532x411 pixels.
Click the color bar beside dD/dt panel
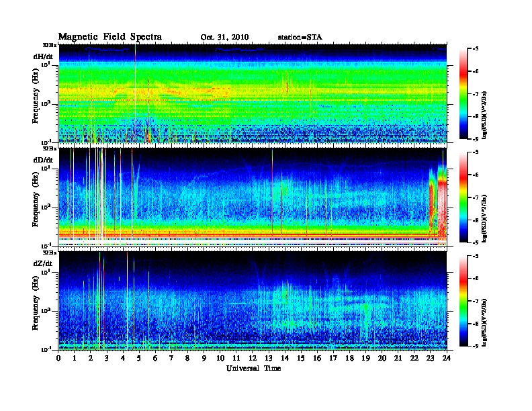pos(463,197)
